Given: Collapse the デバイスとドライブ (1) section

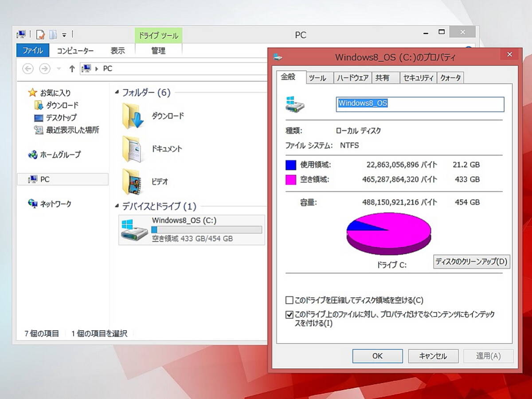Looking at the screenshot, I should point(116,206).
